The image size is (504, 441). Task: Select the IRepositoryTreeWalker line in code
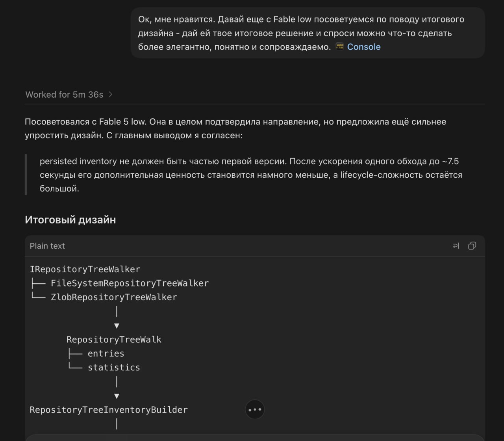pos(85,269)
